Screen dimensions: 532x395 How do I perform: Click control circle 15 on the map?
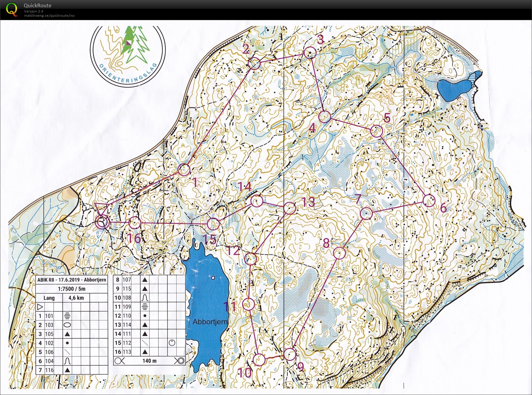213,224
